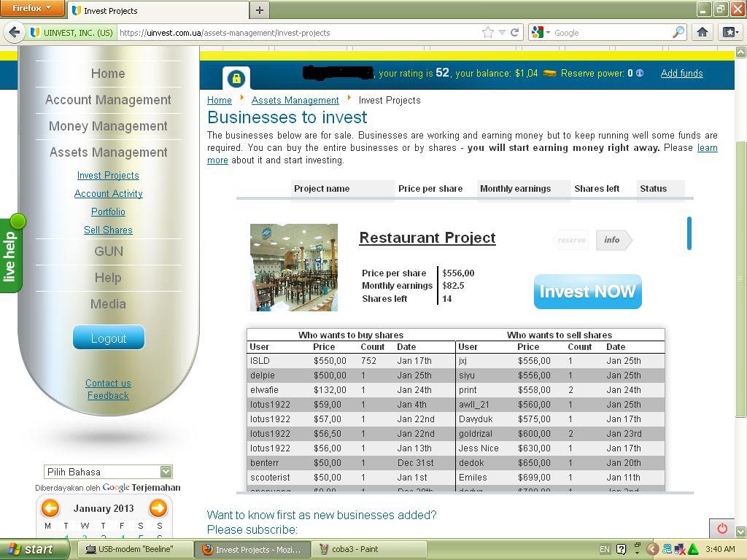Reload the page with the refresh icon

pos(515,32)
